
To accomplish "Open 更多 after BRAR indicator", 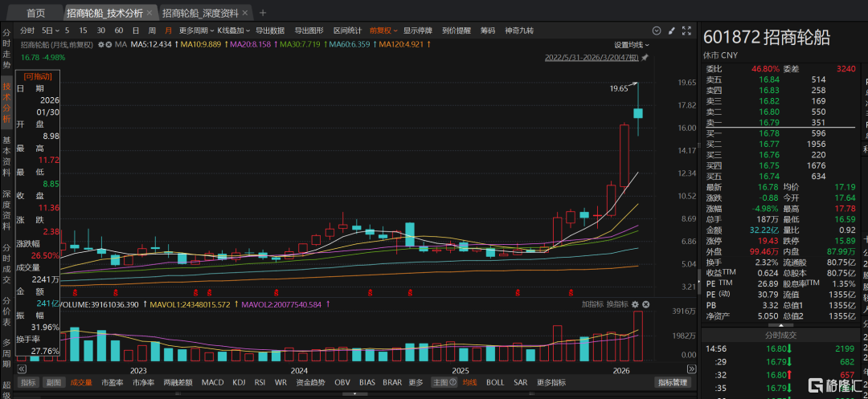I will pos(416,382).
